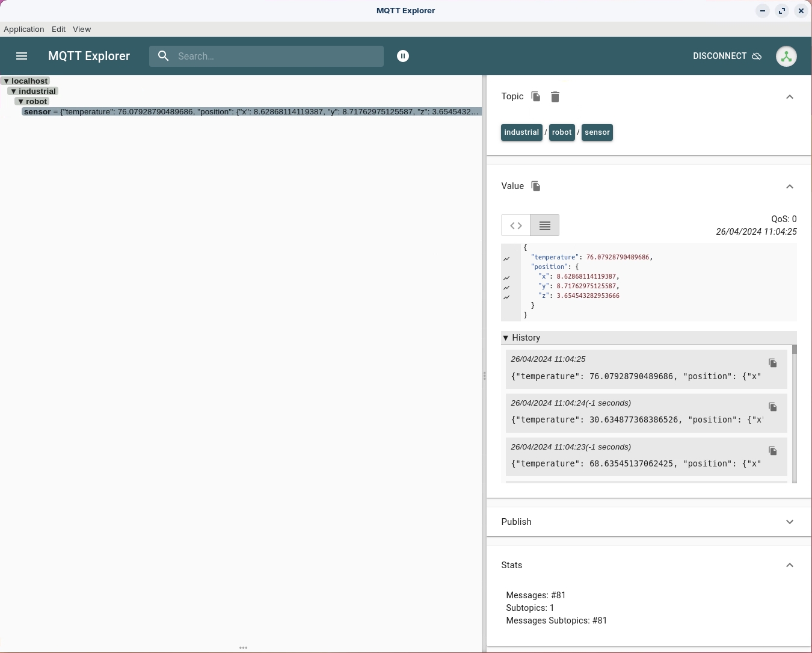Delete the selected topic using trash icon
The width and height of the screenshot is (812, 653).
[x=555, y=97]
